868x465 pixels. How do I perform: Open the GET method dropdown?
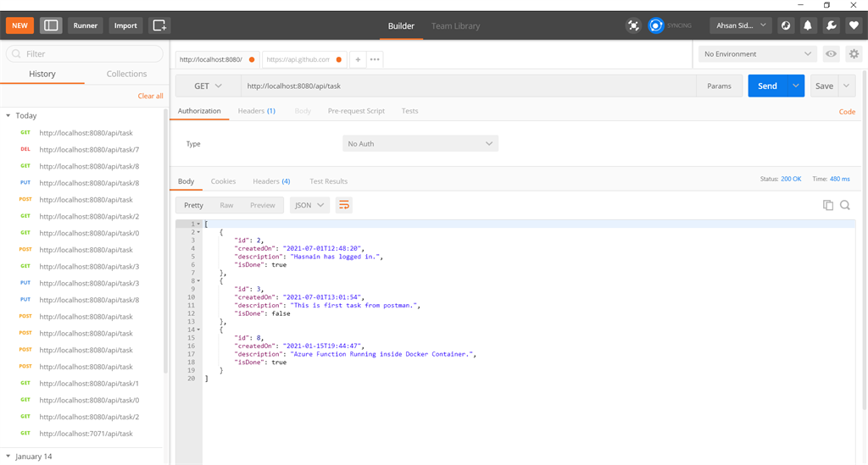click(x=208, y=86)
